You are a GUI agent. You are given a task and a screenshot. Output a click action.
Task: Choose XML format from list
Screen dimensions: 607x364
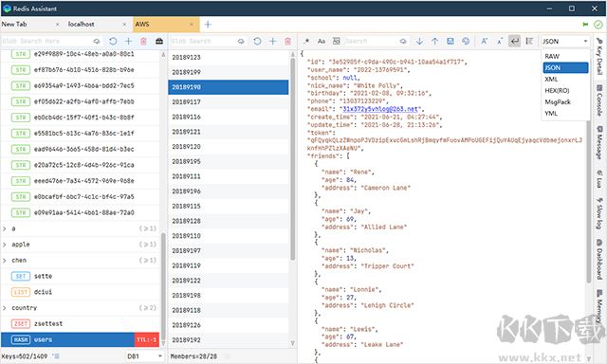click(x=565, y=79)
